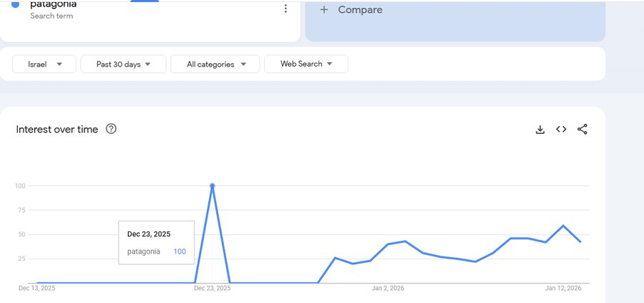The height and width of the screenshot is (303, 644).
Task: Click the Dec 23, 2025 tooltip box
Action: (156, 242)
